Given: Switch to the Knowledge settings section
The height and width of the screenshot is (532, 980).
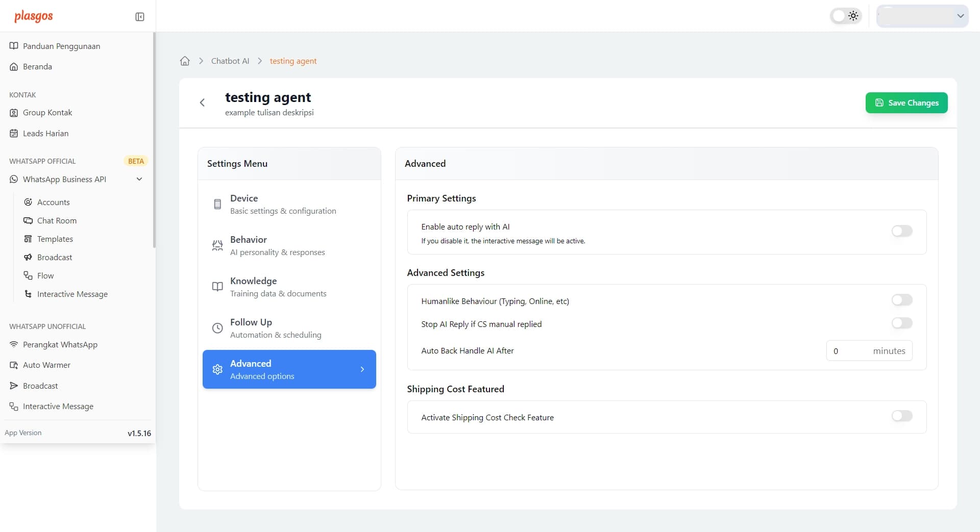Looking at the screenshot, I should pyautogui.click(x=278, y=287).
